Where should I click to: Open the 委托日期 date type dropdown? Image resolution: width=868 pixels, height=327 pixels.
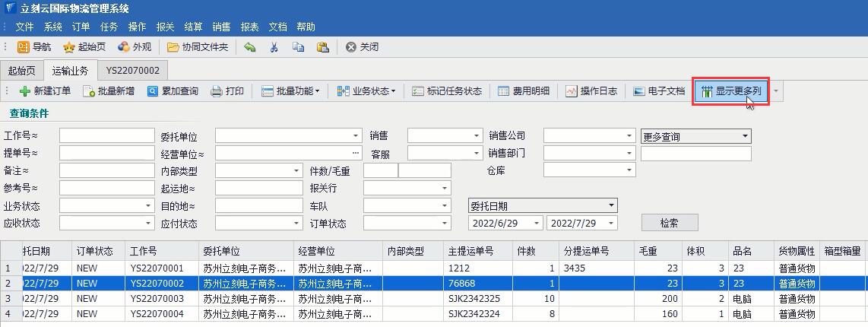611,206
